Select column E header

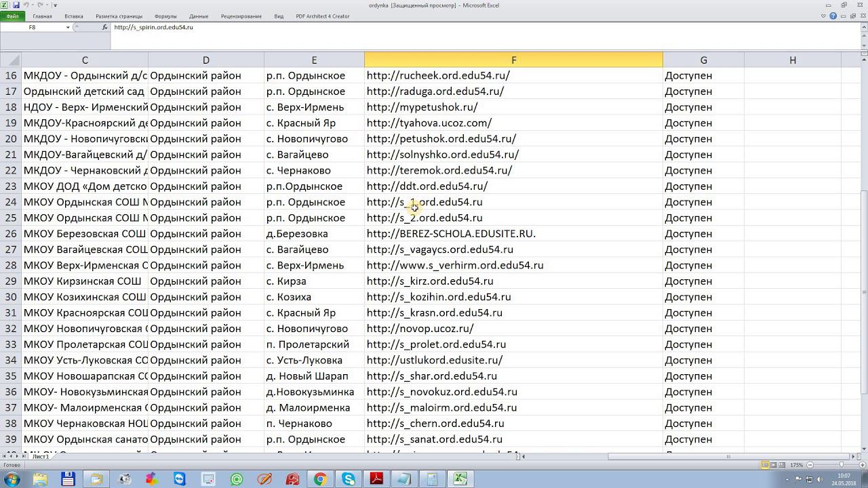pyautogui.click(x=314, y=60)
